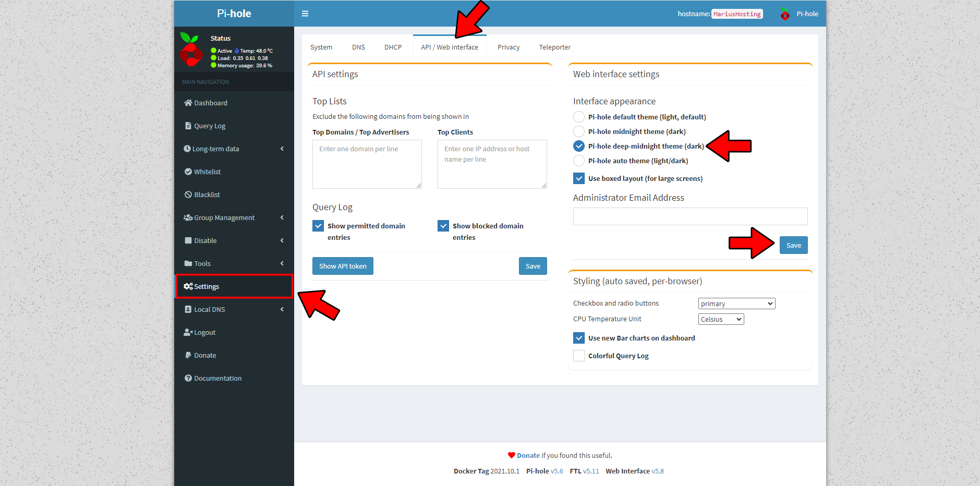The height and width of the screenshot is (486, 980).
Task: Click the Documentation question mark icon
Action: pos(188,378)
